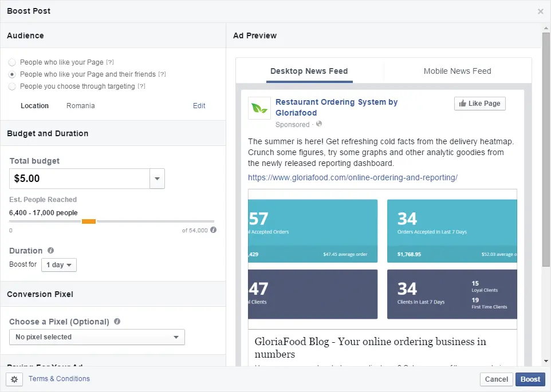Close the Boost Post dialog with X
This screenshot has width=551, height=392.
pyautogui.click(x=540, y=11)
